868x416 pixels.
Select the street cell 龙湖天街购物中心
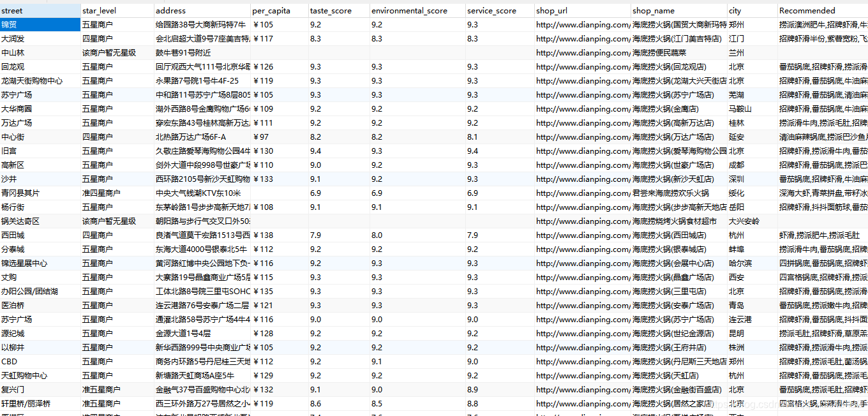pos(40,80)
